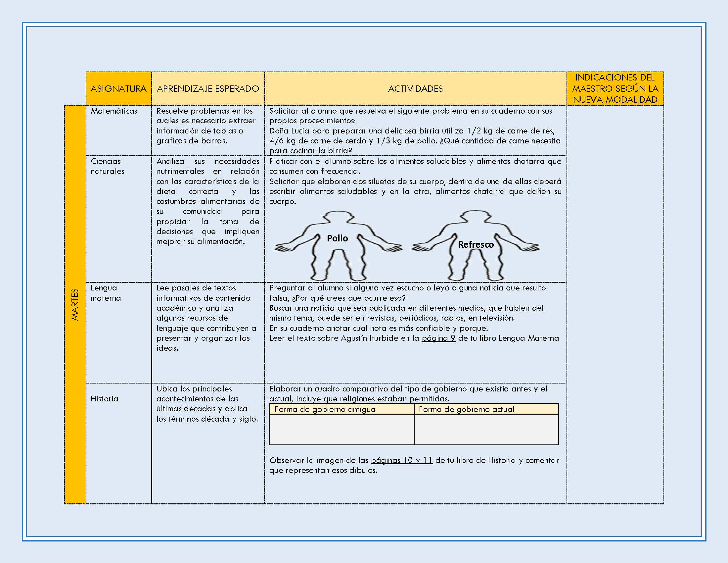Click 'que representan esos dibujos' line
This screenshot has height=563, width=728.
(323, 470)
